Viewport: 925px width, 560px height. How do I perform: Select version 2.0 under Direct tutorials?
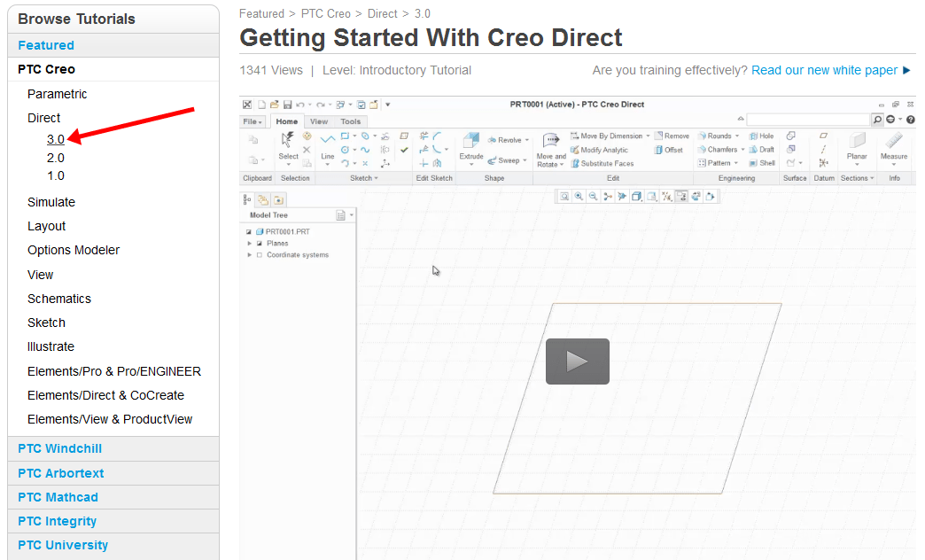click(x=56, y=157)
